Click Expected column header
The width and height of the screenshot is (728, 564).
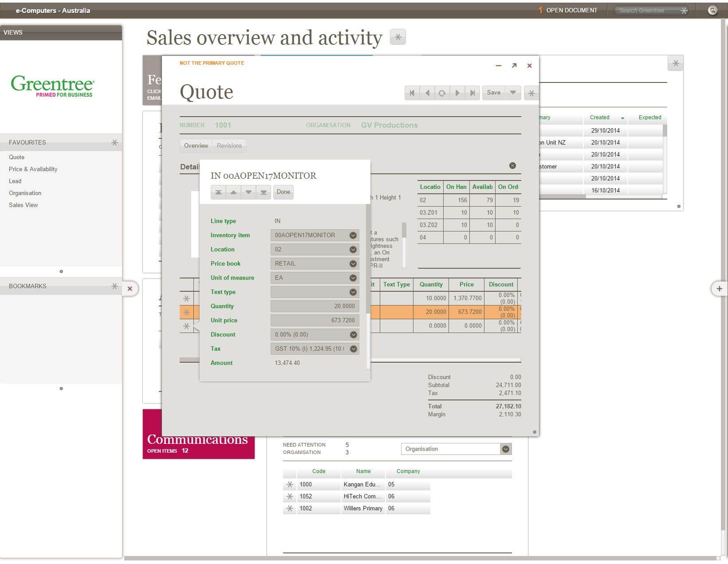point(650,117)
